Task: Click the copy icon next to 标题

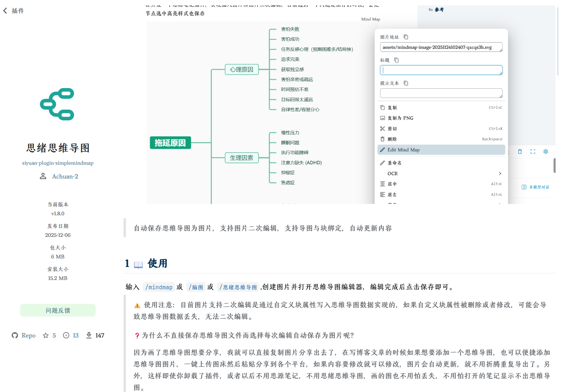Action: pos(396,60)
